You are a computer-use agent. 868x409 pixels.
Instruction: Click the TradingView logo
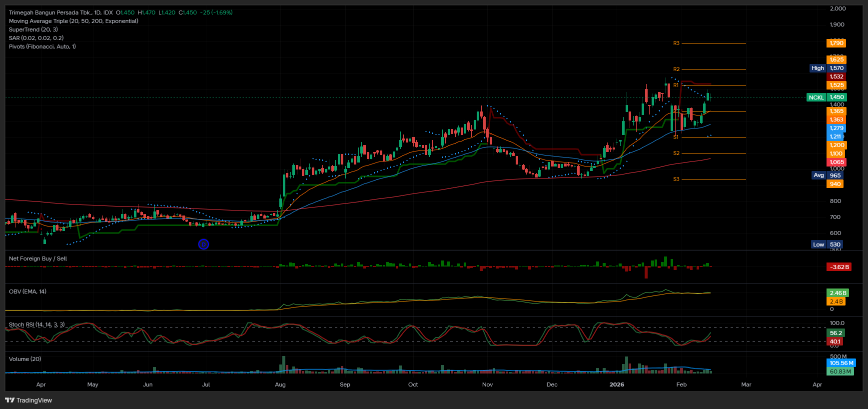coord(28,400)
